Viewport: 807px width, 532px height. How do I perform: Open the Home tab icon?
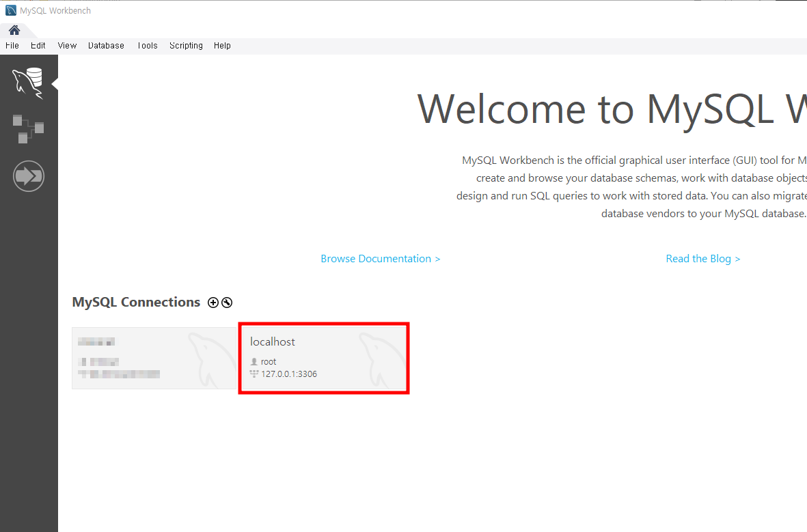[14, 30]
